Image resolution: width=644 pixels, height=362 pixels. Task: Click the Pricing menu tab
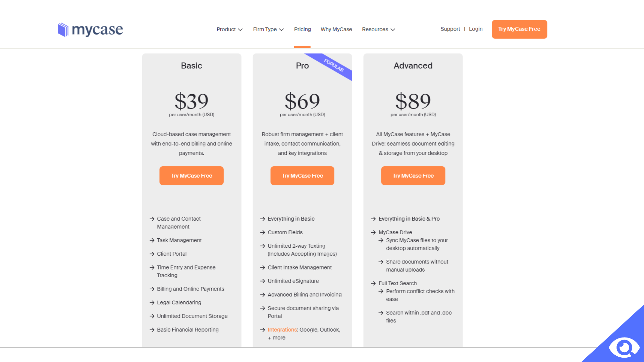tap(302, 29)
